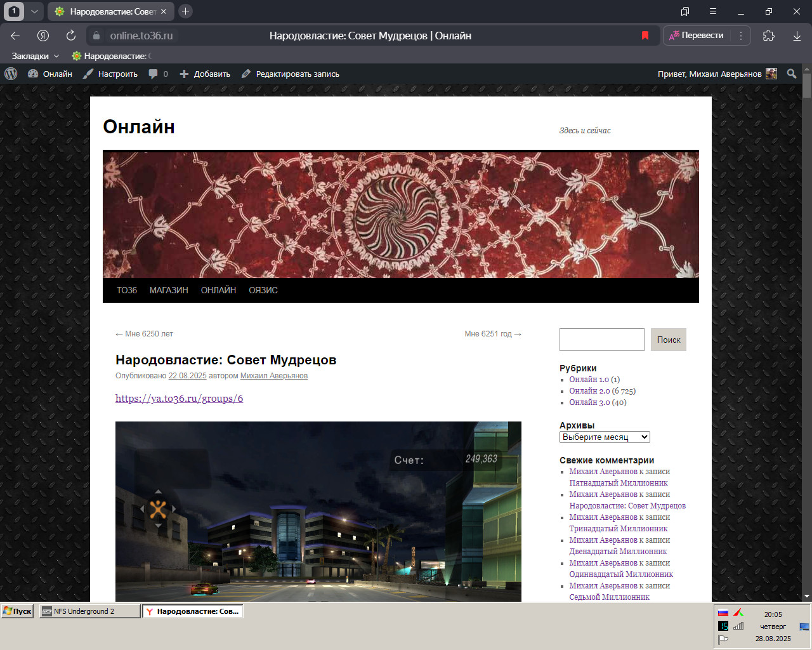Click Настроить in admin bar
812x650 pixels.
(110, 74)
